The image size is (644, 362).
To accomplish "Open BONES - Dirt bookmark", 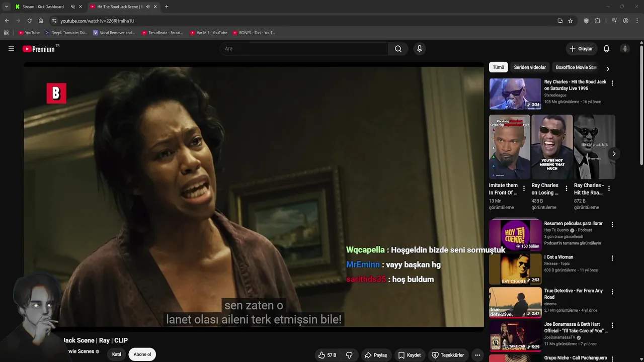I will coord(254,33).
